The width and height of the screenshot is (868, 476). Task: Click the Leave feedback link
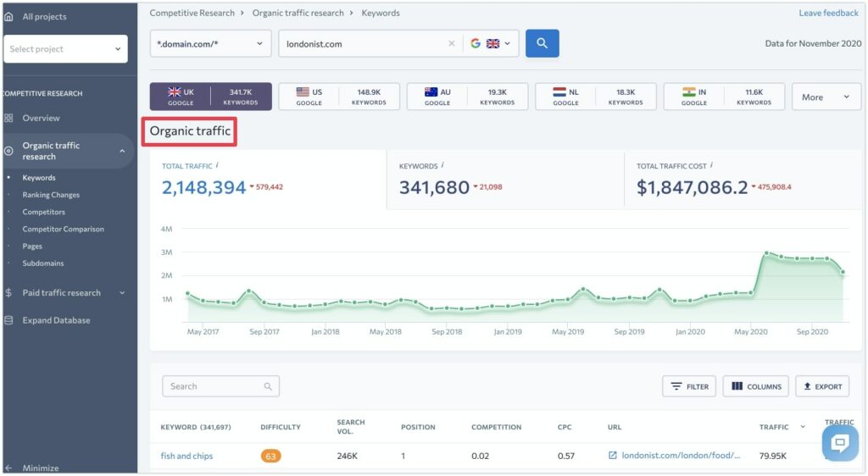pos(828,13)
